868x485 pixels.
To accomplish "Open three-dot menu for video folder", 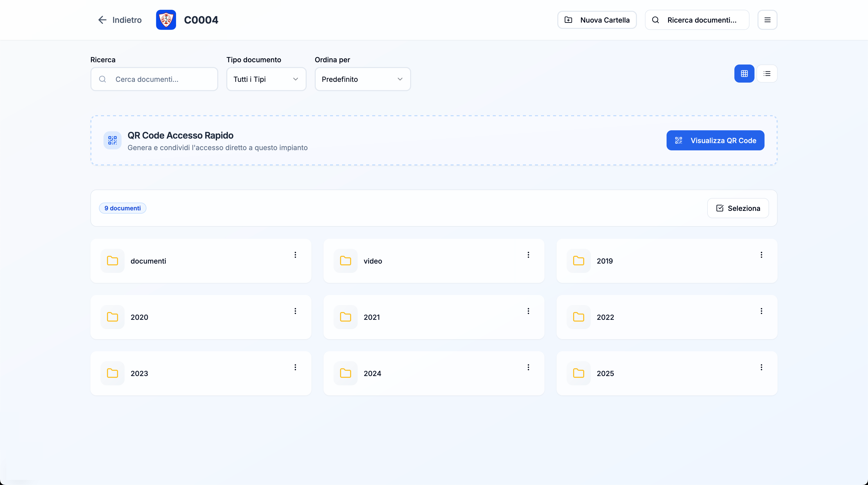I will pyautogui.click(x=528, y=255).
